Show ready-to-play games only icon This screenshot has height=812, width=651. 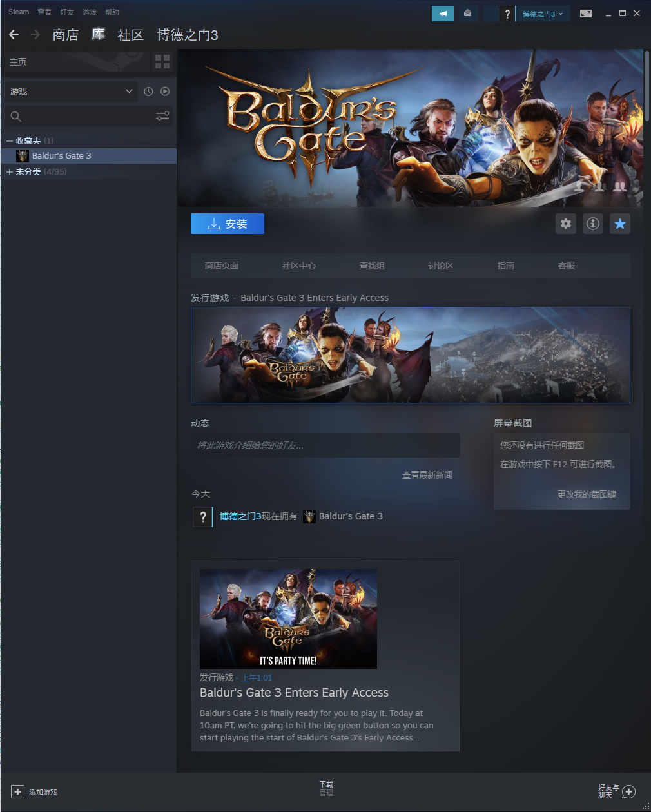[x=165, y=92]
